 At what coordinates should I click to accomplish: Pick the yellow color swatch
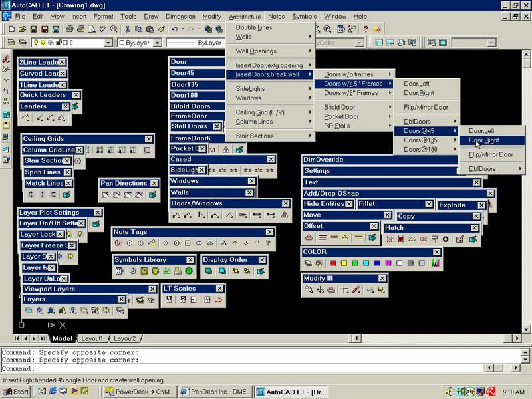click(344, 263)
